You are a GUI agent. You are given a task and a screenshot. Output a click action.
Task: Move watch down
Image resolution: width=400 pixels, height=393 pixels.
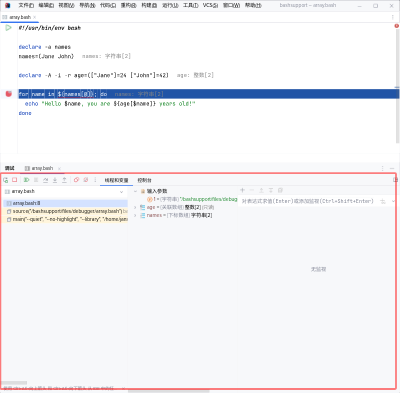[x=271, y=190]
